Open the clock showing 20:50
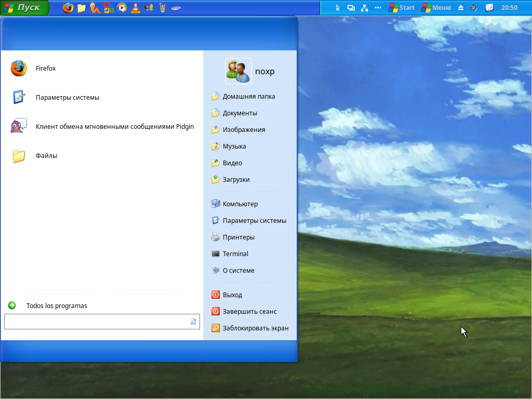The width and height of the screenshot is (532, 399). pos(509,8)
